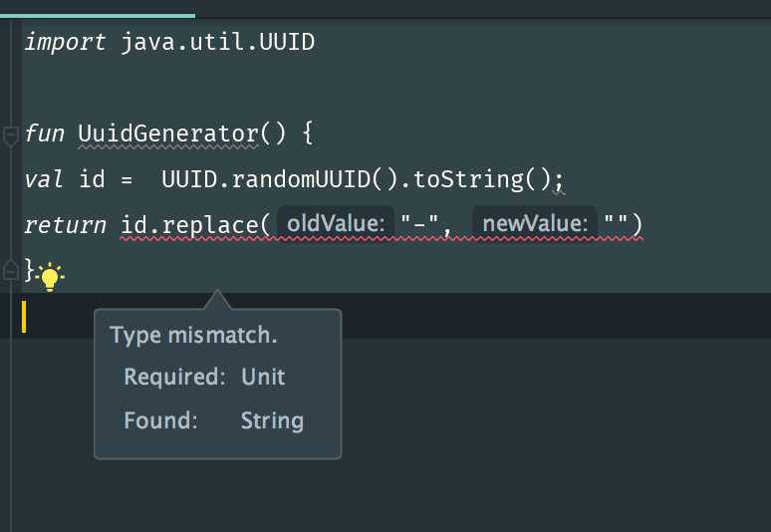Image resolution: width=771 pixels, height=532 pixels.
Task: Click the return keyword
Action: [65, 225]
